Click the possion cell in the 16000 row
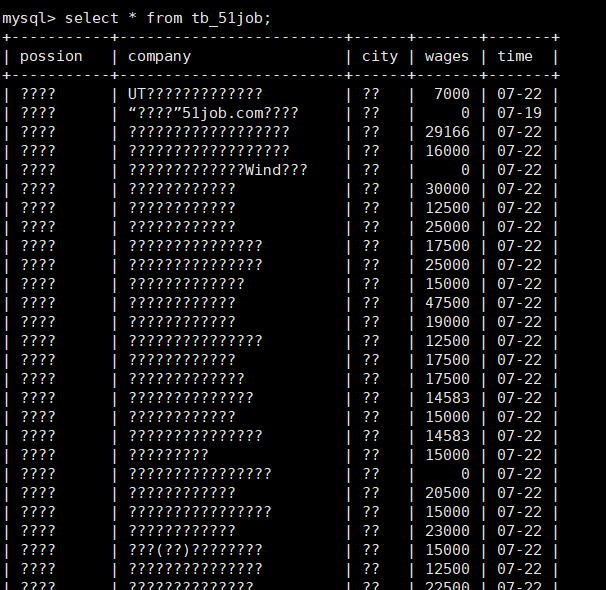 [38, 151]
